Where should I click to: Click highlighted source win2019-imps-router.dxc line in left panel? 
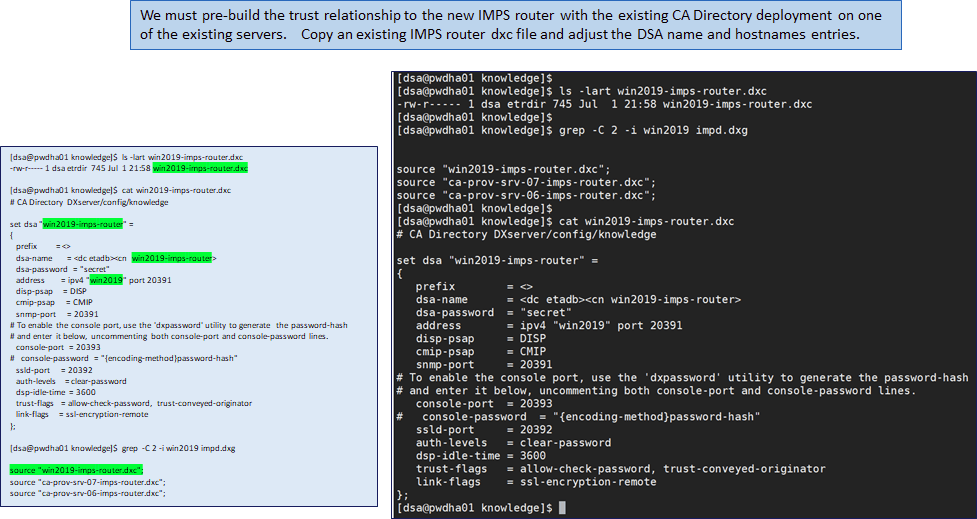coord(77,469)
